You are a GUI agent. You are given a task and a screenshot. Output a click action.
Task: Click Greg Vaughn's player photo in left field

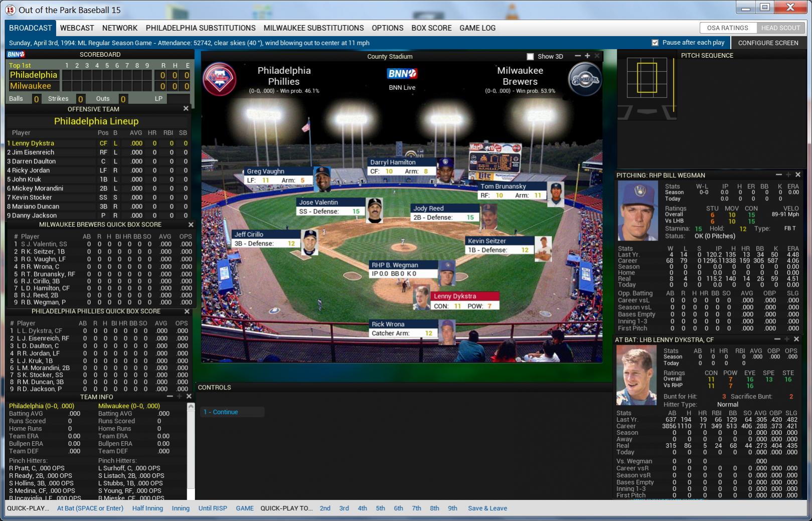322,179
